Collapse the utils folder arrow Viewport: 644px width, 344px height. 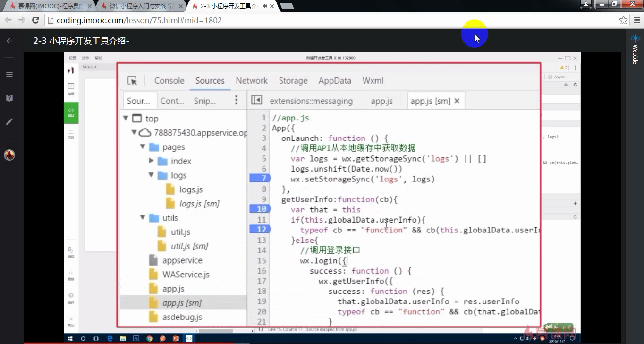(x=143, y=218)
